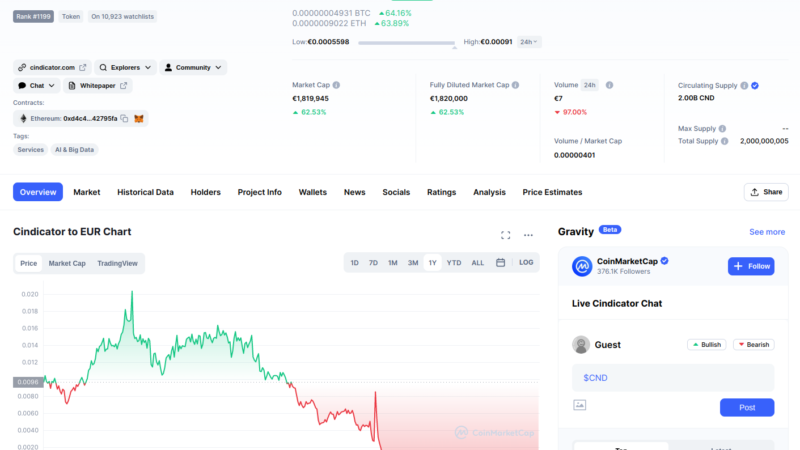The image size is (800, 450).
Task: Switch to the Overview tab
Action: point(38,192)
